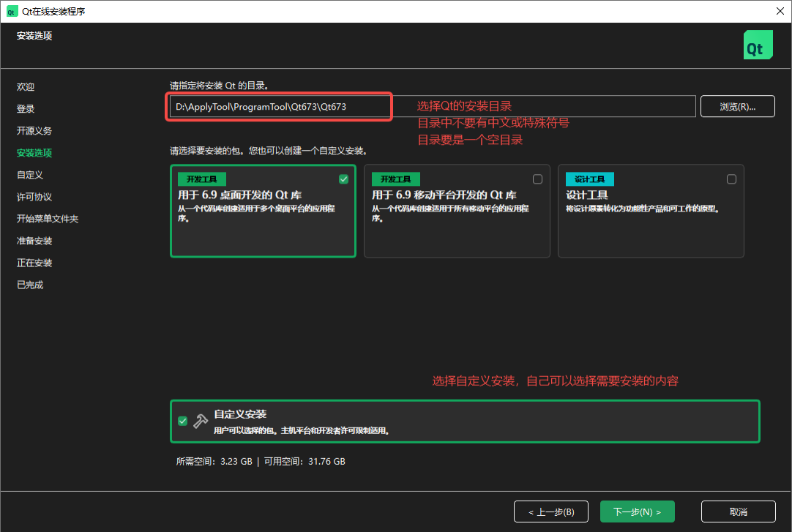
Task: Click the Qt icon in the title bar
Action: coord(11,11)
